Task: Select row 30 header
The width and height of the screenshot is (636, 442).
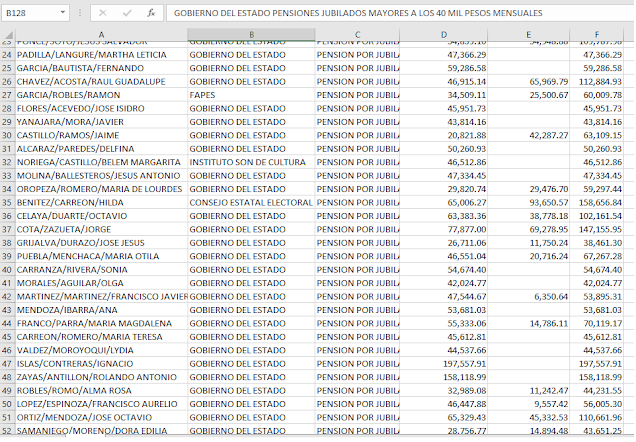Action: (x=7, y=135)
